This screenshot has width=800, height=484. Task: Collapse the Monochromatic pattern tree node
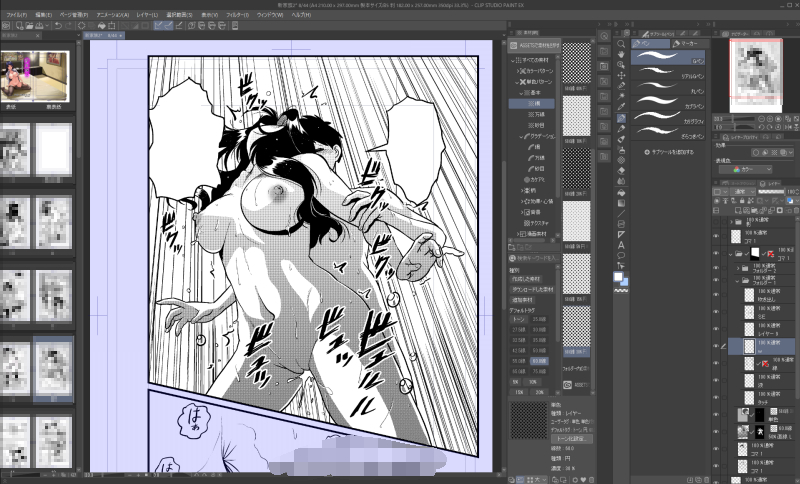(517, 82)
